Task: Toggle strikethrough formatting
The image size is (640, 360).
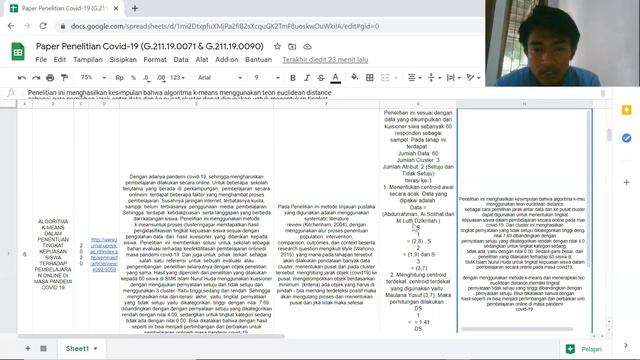Action: pos(321,78)
